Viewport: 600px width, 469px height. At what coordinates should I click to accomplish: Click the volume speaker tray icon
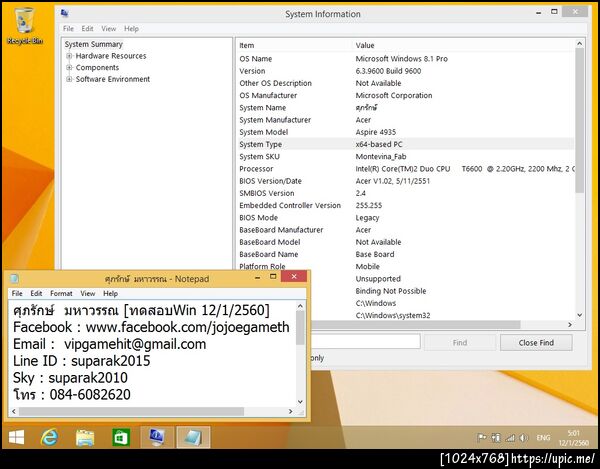[x=523, y=438]
